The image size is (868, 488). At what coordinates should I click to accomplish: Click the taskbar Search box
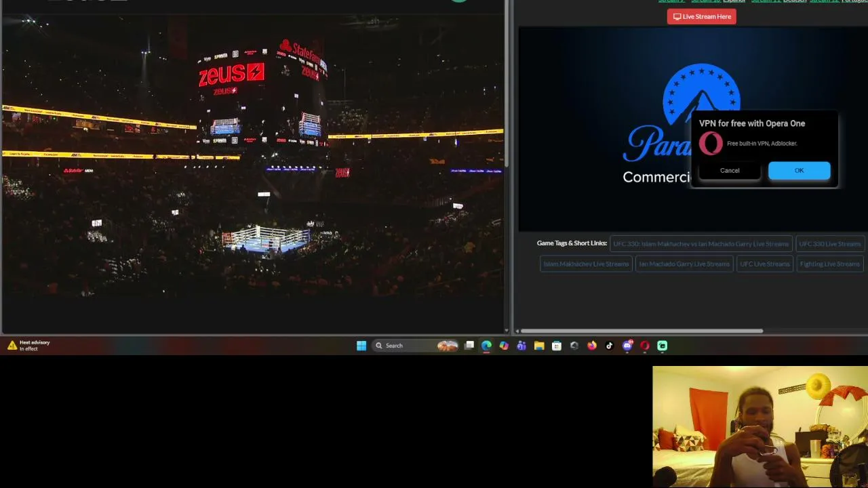(x=416, y=346)
